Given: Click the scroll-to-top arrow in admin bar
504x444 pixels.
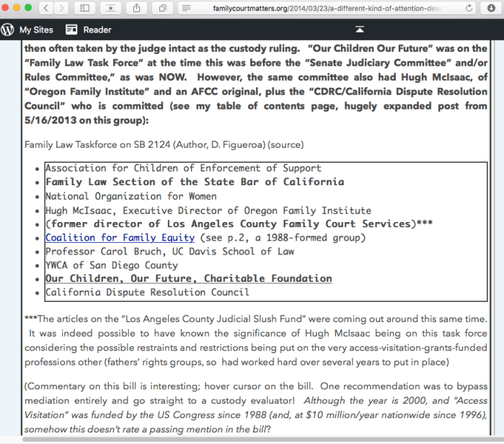Looking at the screenshot, I should tap(359, 30).
